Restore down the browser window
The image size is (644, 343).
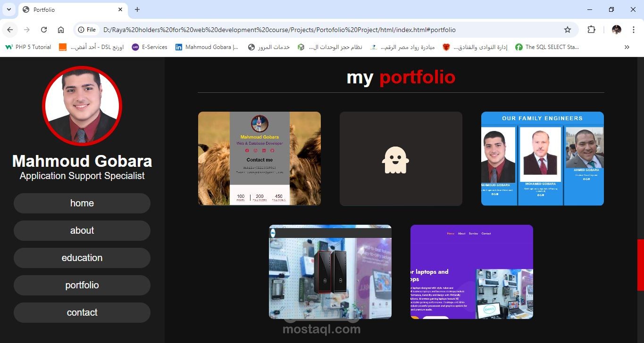click(x=611, y=9)
